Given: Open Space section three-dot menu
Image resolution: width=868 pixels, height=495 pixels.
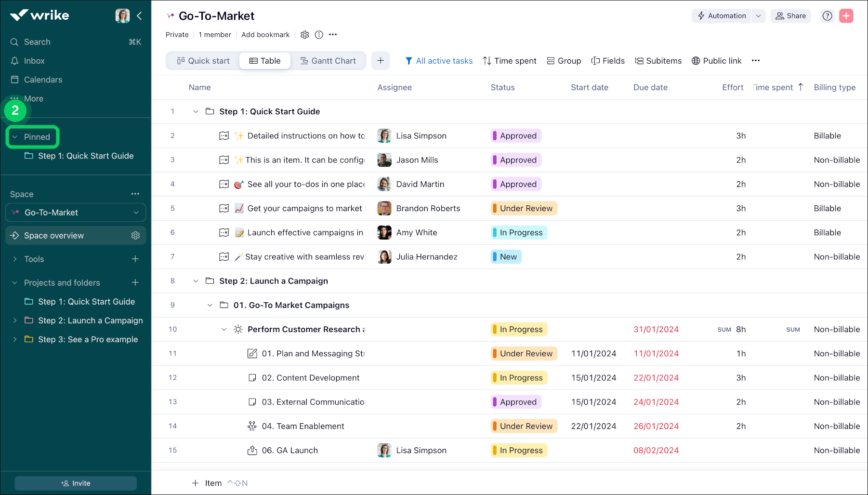Looking at the screenshot, I should pyautogui.click(x=135, y=194).
